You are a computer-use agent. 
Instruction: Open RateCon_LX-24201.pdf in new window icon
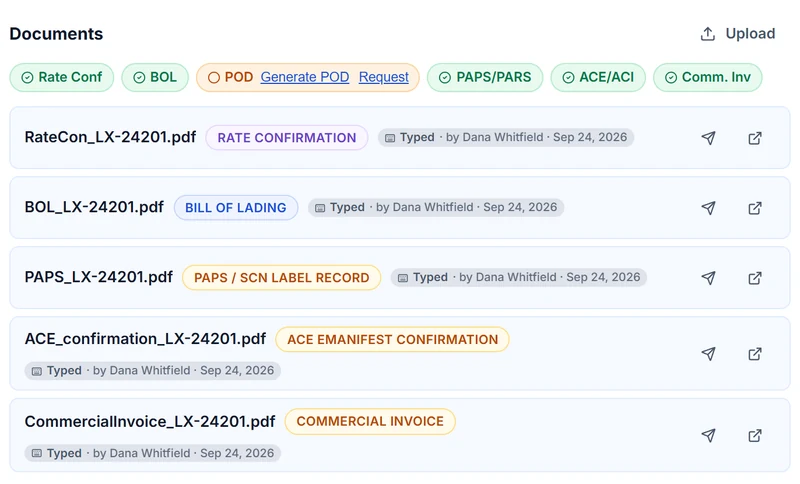(755, 138)
